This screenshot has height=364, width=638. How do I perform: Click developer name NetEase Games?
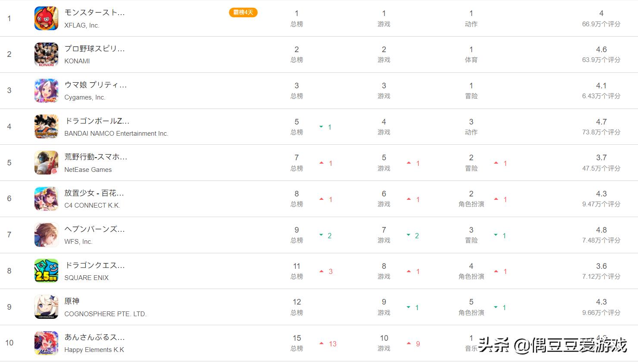click(x=88, y=170)
